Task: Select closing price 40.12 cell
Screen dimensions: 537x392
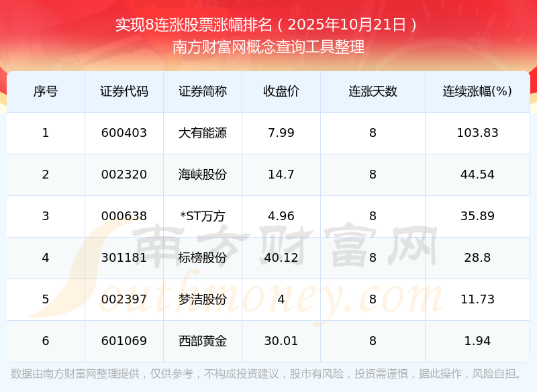Action: pos(281,258)
